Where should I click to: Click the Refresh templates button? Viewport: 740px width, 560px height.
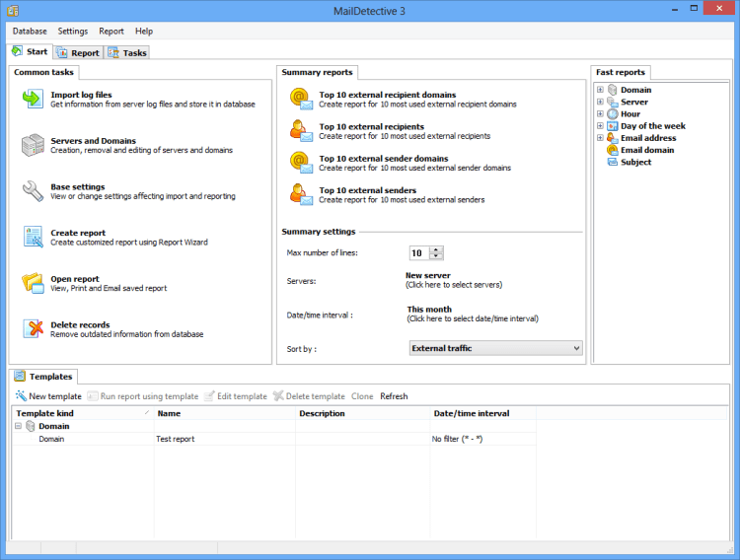(x=394, y=396)
